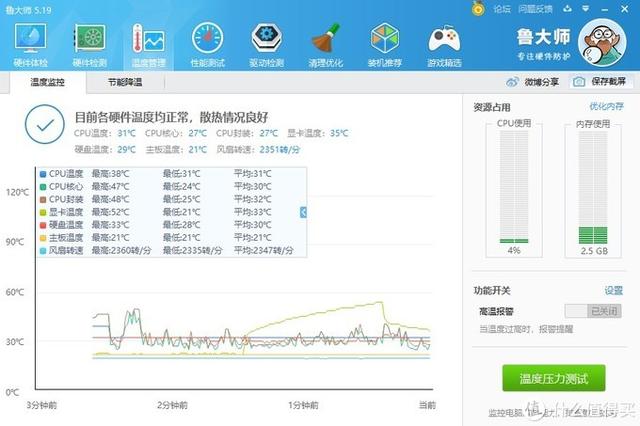Open 游戏精选 gamepad icon

pos(444,45)
